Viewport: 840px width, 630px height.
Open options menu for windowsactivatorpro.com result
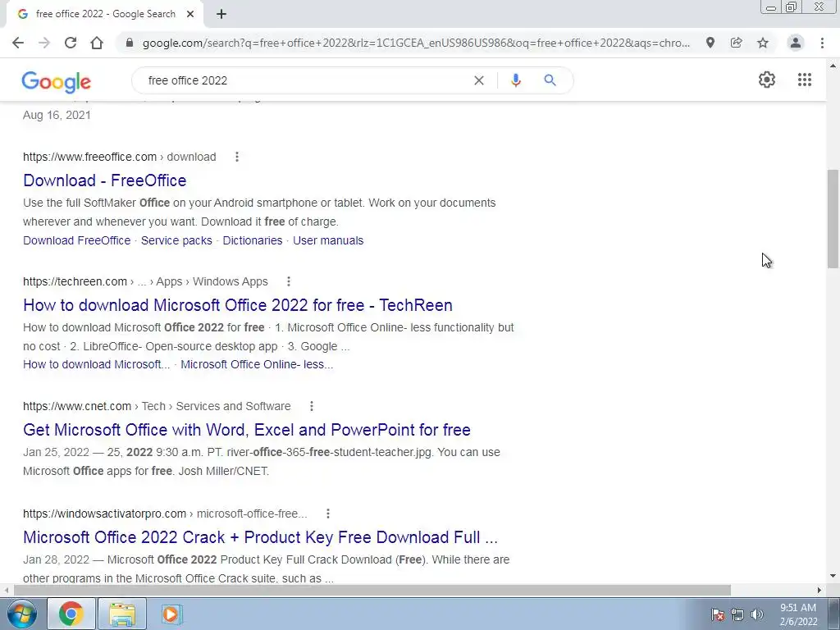(328, 514)
